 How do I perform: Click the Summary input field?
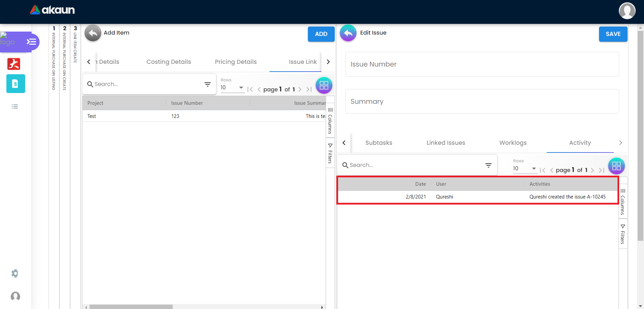pos(482,101)
